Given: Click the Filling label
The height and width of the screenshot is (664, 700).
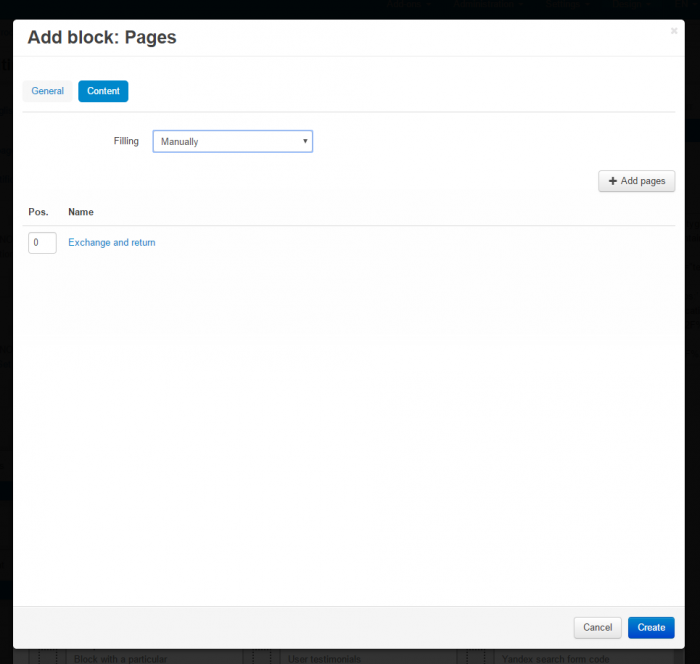Looking at the screenshot, I should 126,141.
